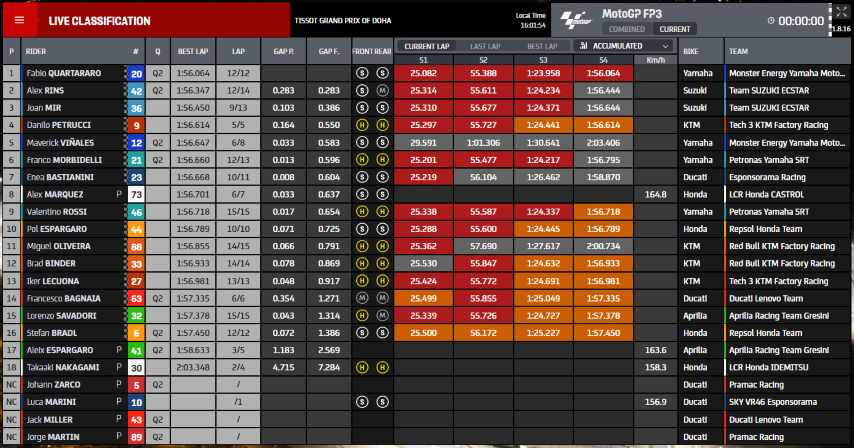
Task: Click the BEST LAP column header
Action: tap(193, 51)
